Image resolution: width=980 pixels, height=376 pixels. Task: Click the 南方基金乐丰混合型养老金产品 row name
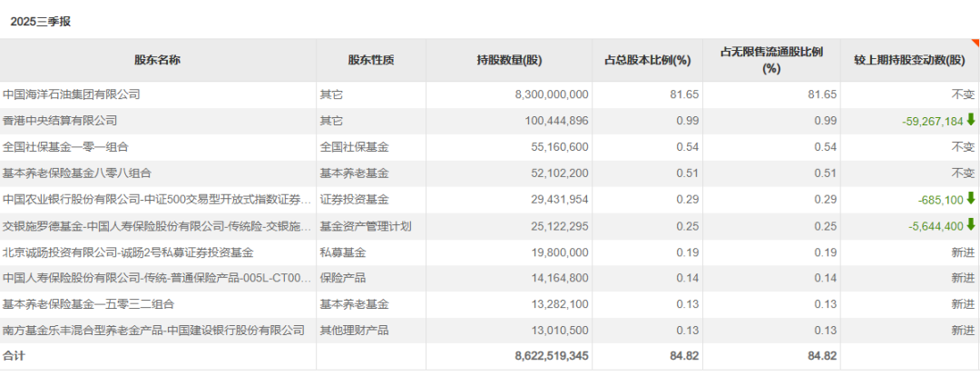click(x=153, y=331)
